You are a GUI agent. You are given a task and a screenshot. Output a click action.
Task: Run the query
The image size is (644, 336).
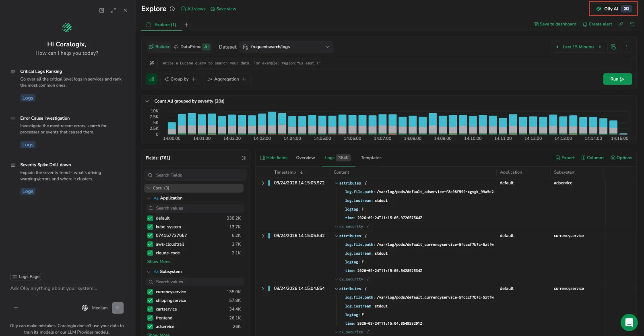[617, 79]
